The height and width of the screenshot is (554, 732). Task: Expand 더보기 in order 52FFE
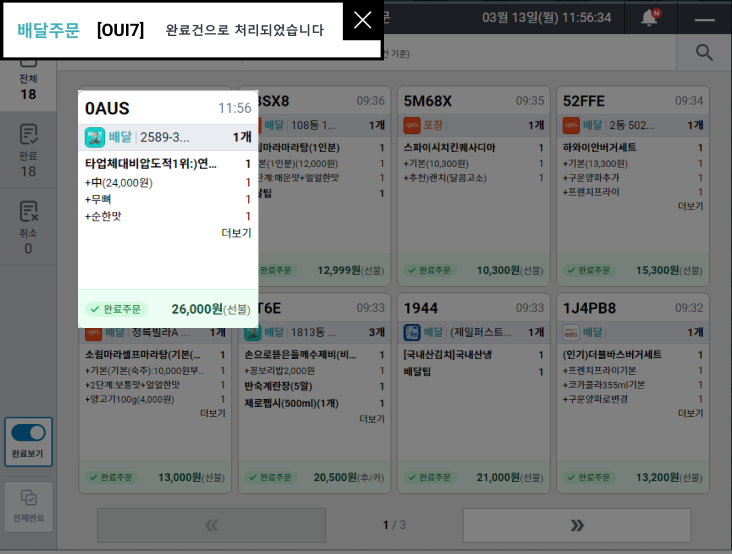coord(690,206)
